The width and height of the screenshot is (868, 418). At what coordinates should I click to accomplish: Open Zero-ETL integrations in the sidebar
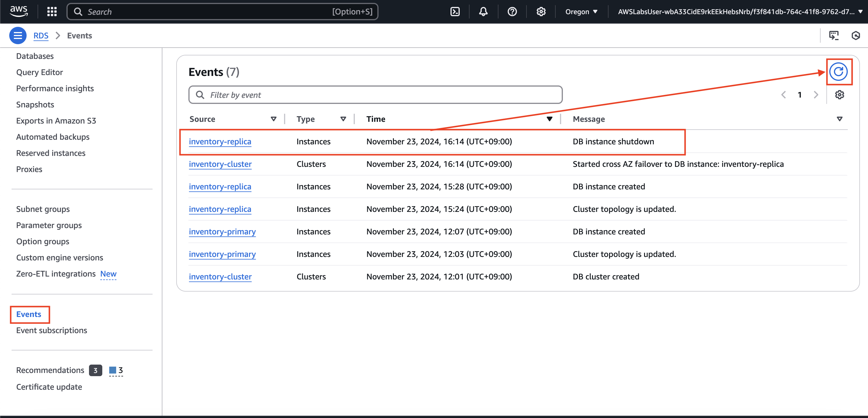click(x=56, y=274)
